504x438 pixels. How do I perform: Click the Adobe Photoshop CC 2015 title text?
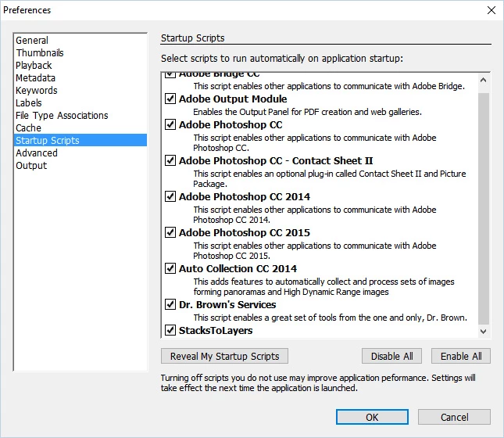point(245,232)
